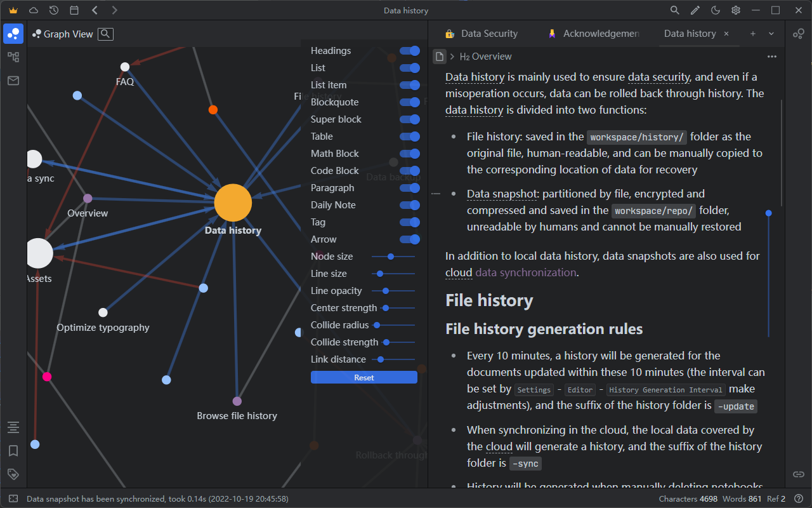The image size is (812, 508).
Task: Turn off the Arrow toggle
Action: (410, 239)
